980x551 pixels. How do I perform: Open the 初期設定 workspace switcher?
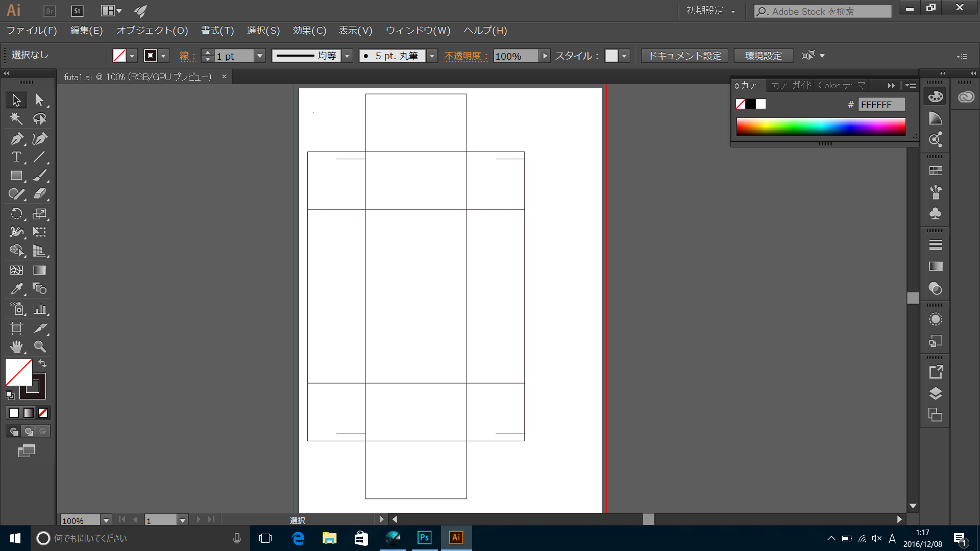(710, 11)
